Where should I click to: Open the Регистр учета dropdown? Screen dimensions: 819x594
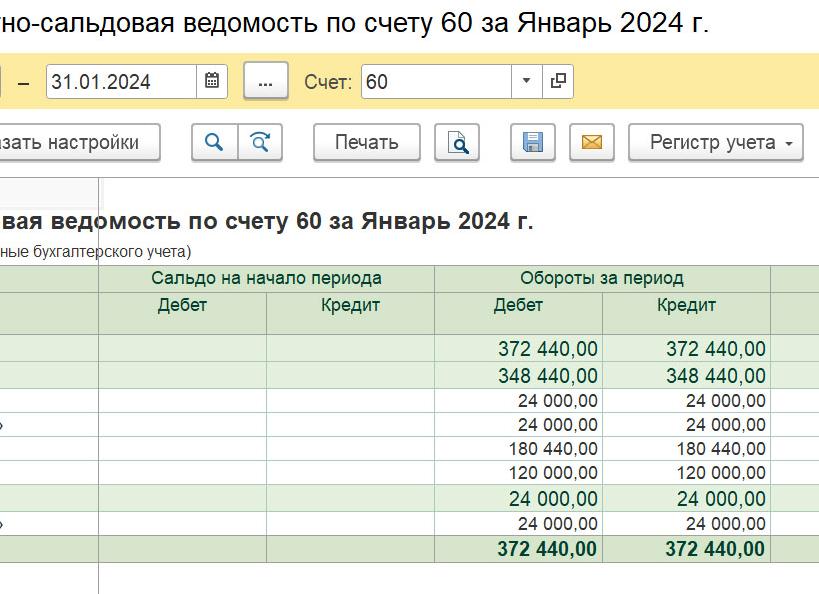pos(716,142)
